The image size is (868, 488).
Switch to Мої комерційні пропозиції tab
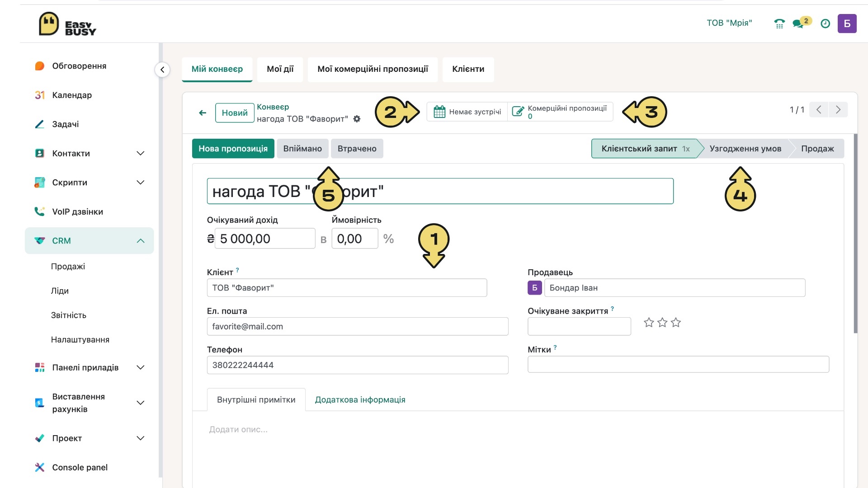373,69
